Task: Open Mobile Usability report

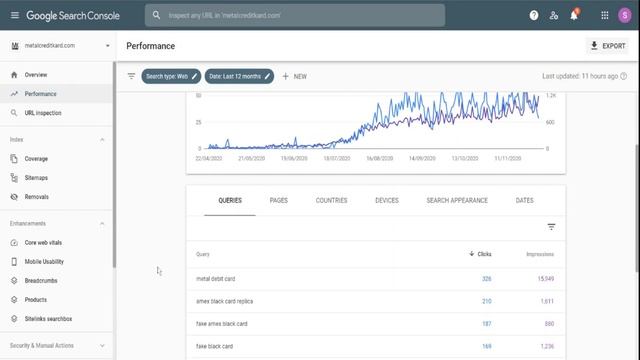Action: tap(56, 262)
